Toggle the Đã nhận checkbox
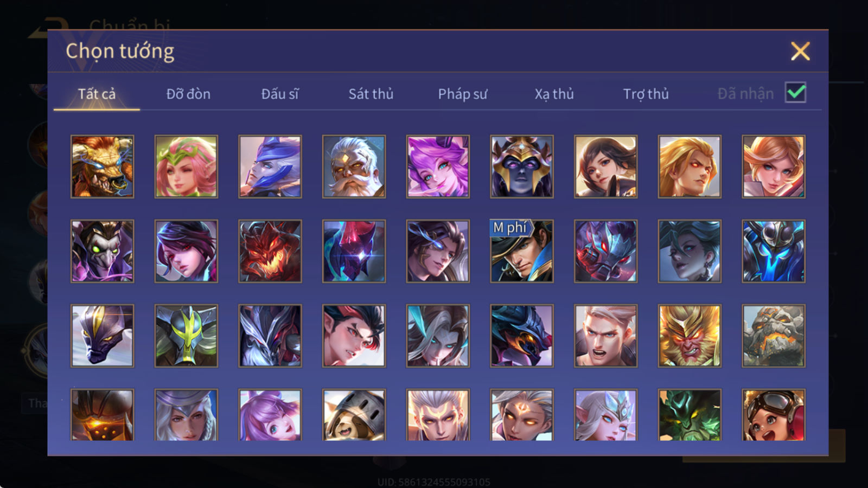The image size is (868, 488). pos(795,93)
